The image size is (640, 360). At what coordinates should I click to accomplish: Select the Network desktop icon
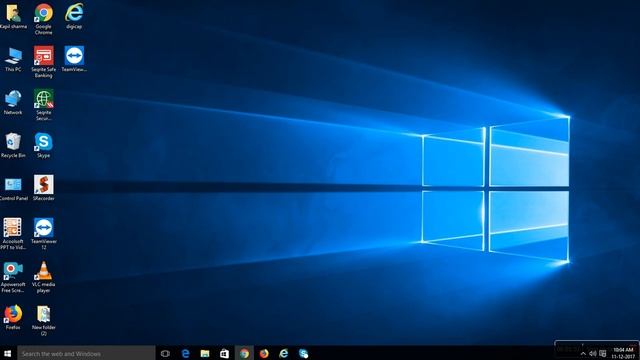click(13, 102)
